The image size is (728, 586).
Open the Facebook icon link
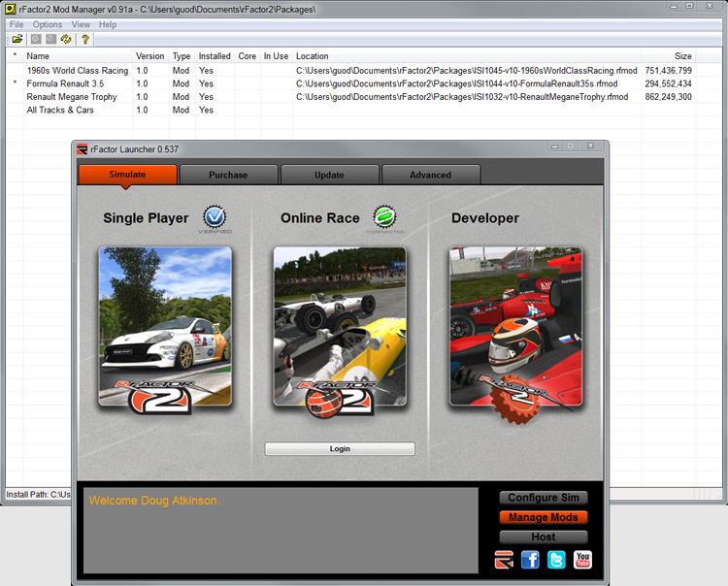click(x=530, y=560)
